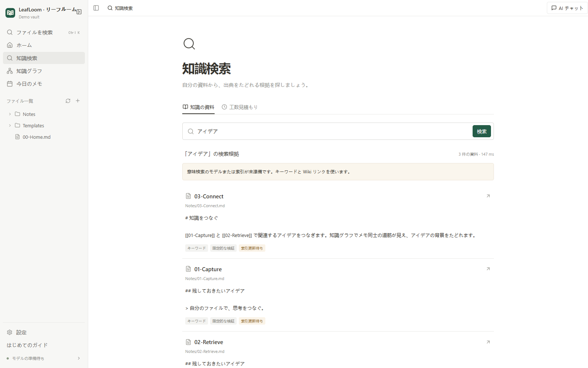The image size is (588, 368).
Task: Refresh the file list icon
Action: click(68, 101)
